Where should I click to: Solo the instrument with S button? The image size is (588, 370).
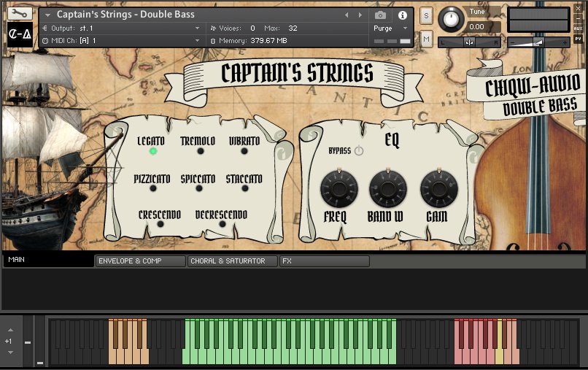coord(426,16)
